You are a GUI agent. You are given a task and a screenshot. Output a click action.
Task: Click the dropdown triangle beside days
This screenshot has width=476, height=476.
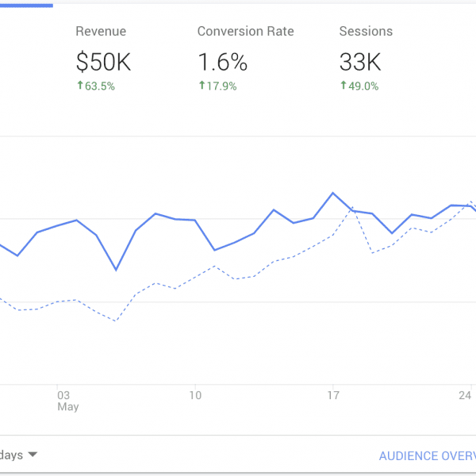click(33, 455)
